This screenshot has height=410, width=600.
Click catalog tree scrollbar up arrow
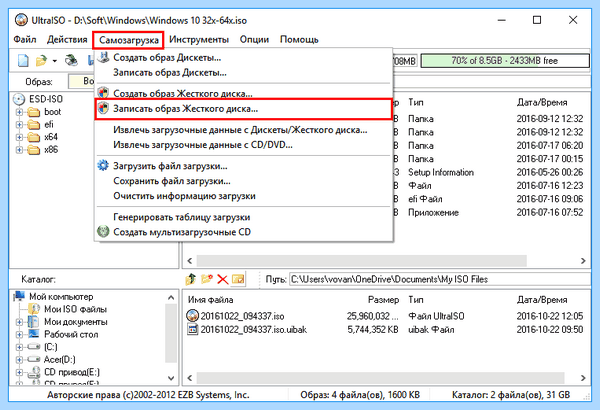(x=171, y=297)
